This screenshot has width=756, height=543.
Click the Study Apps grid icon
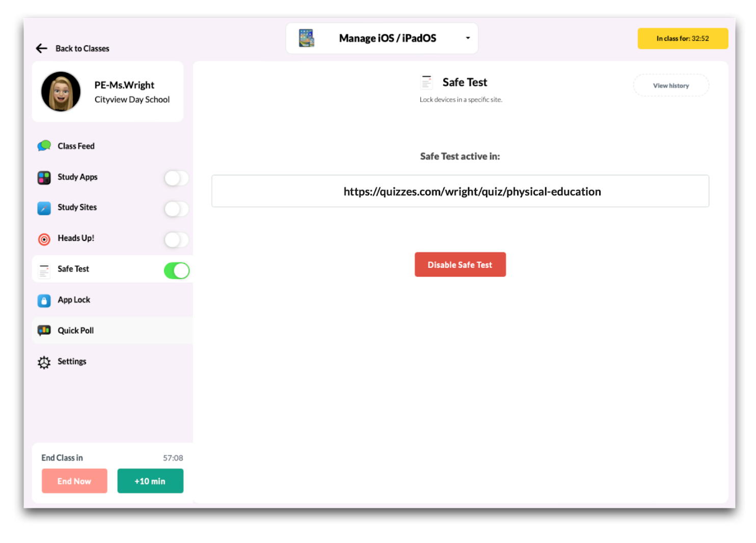tap(44, 177)
